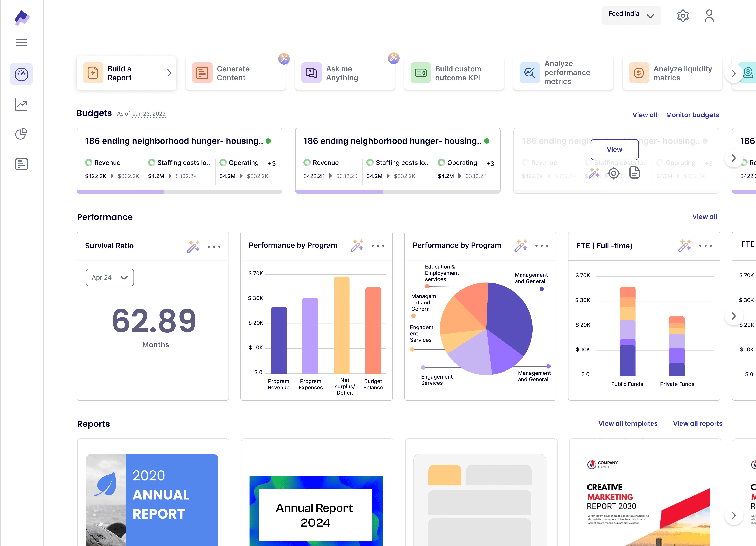Open the dashboard gauge sidebar icon
This screenshot has width=756, height=546.
coord(21,74)
